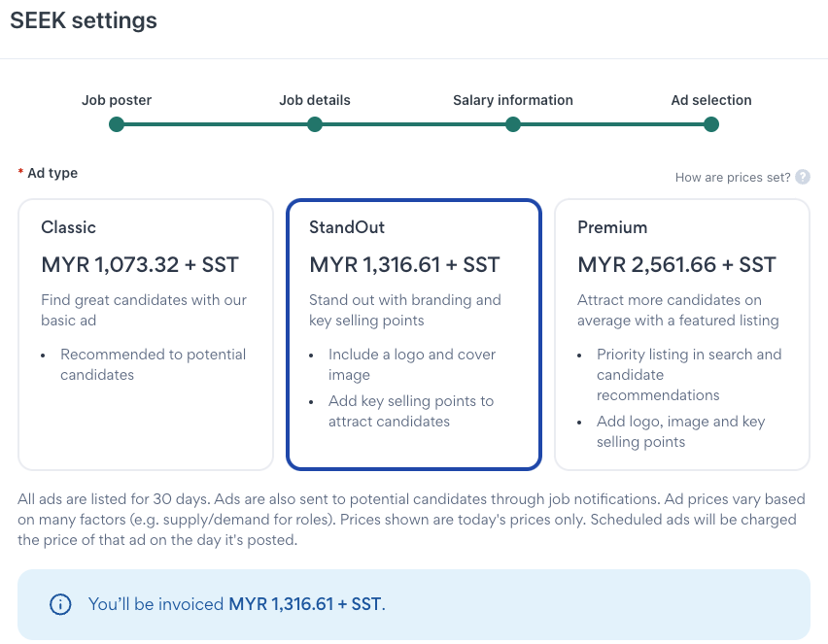Image resolution: width=828 pixels, height=644 pixels.
Task: Go to the Job details step dot
Action: click(x=315, y=124)
